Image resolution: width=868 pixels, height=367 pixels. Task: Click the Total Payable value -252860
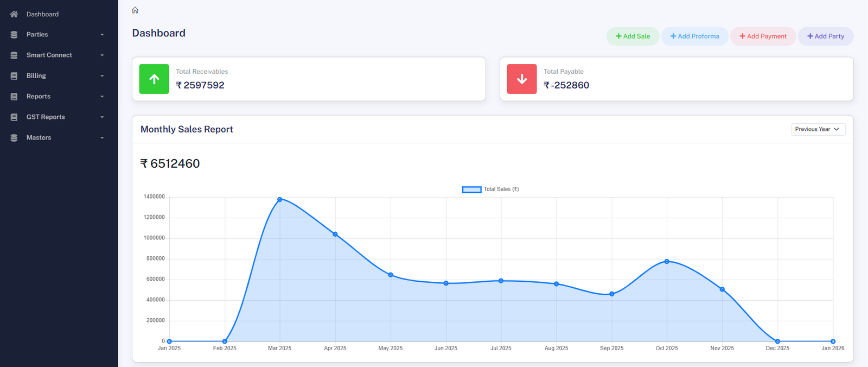point(566,85)
